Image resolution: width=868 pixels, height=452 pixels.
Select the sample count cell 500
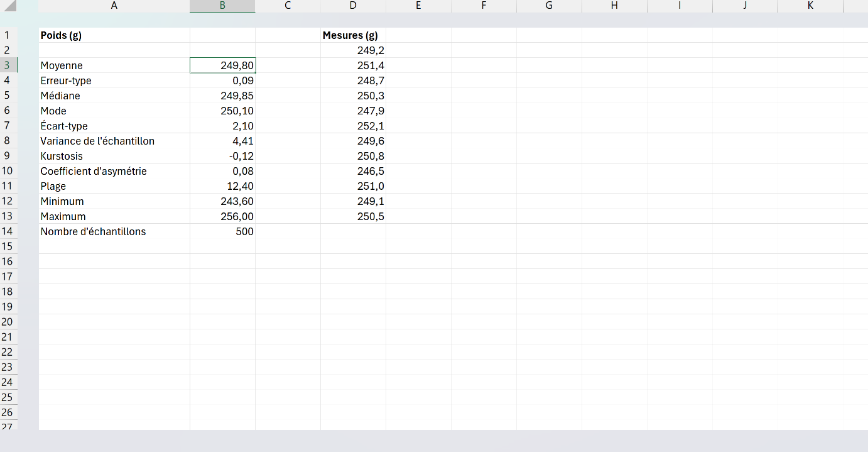[x=222, y=231]
